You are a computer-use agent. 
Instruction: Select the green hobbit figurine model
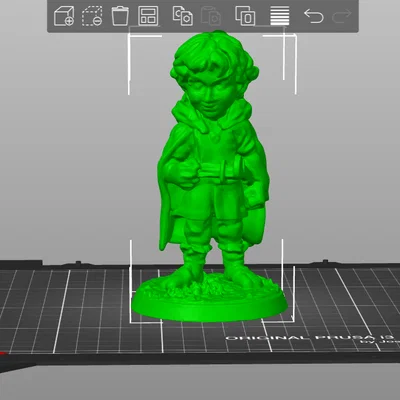point(210,177)
